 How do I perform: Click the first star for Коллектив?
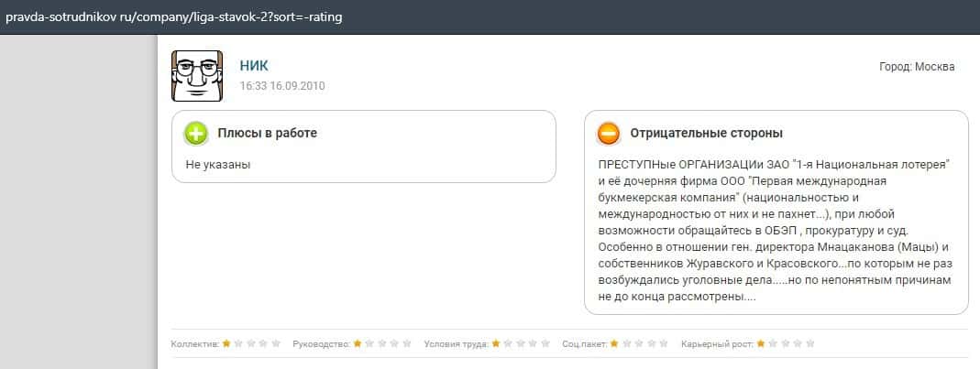click(x=226, y=344)
